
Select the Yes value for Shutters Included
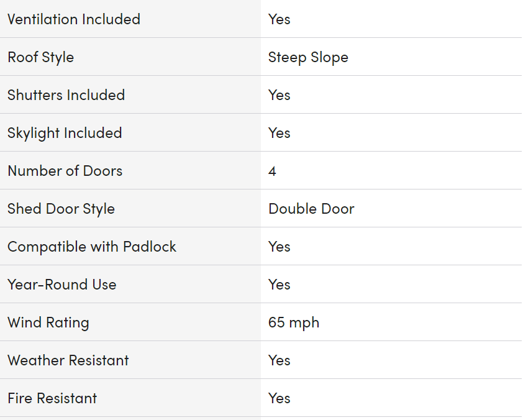click(279, 95)
